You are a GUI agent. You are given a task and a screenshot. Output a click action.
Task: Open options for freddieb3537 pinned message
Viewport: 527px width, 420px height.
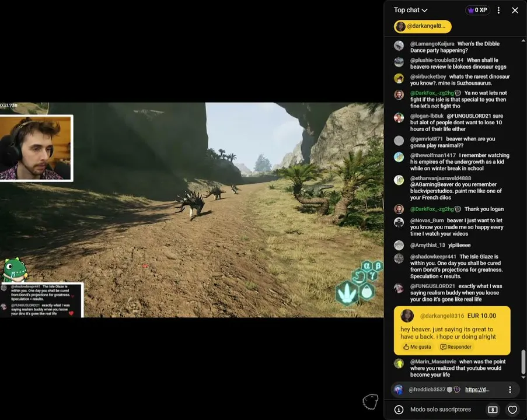coord(510,390)
